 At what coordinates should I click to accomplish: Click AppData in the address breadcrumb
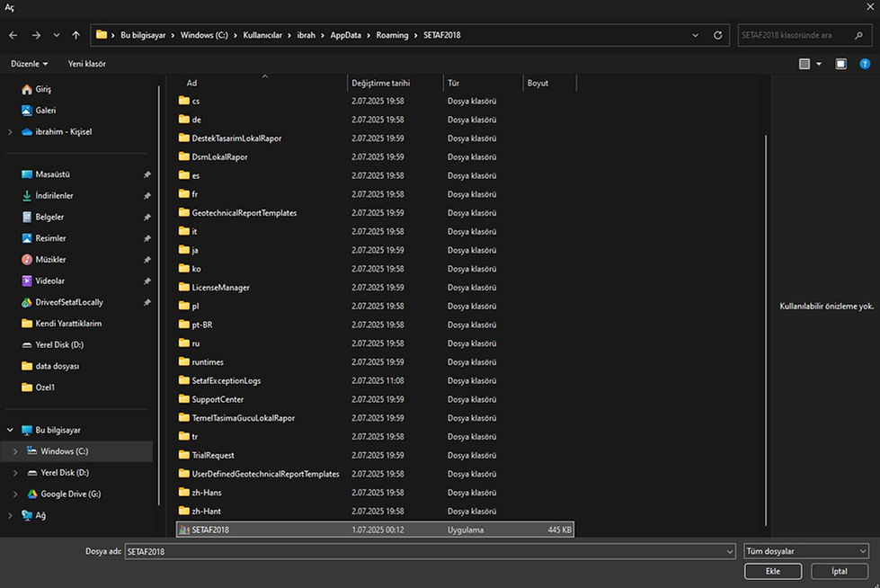346,35
